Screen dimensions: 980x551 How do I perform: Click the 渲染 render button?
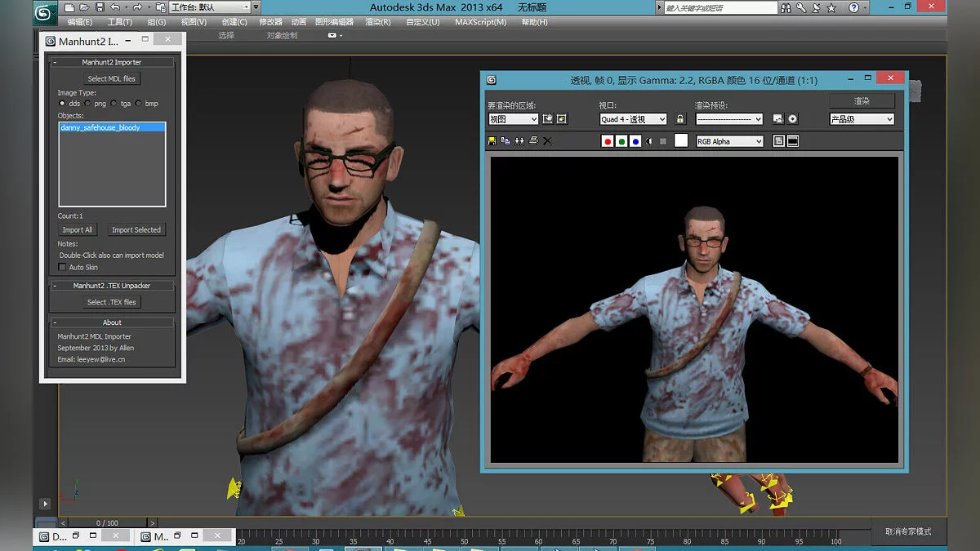[x=862, y=100]
